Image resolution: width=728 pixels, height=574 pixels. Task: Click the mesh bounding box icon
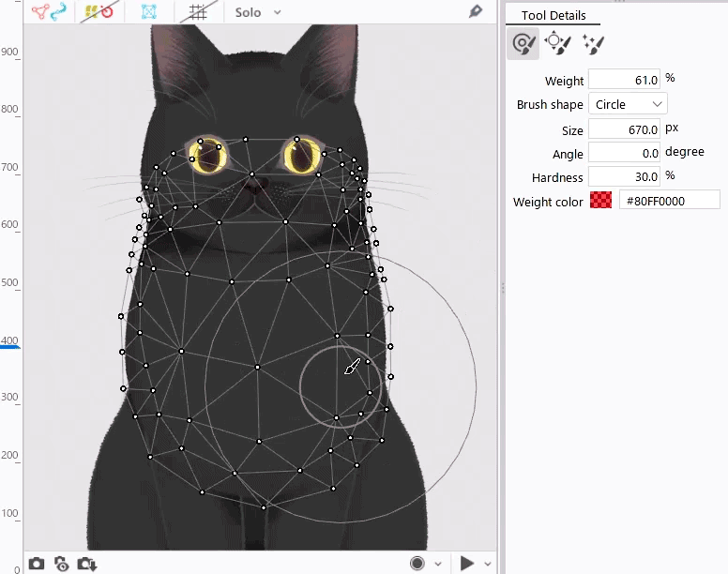coord(148,12)
